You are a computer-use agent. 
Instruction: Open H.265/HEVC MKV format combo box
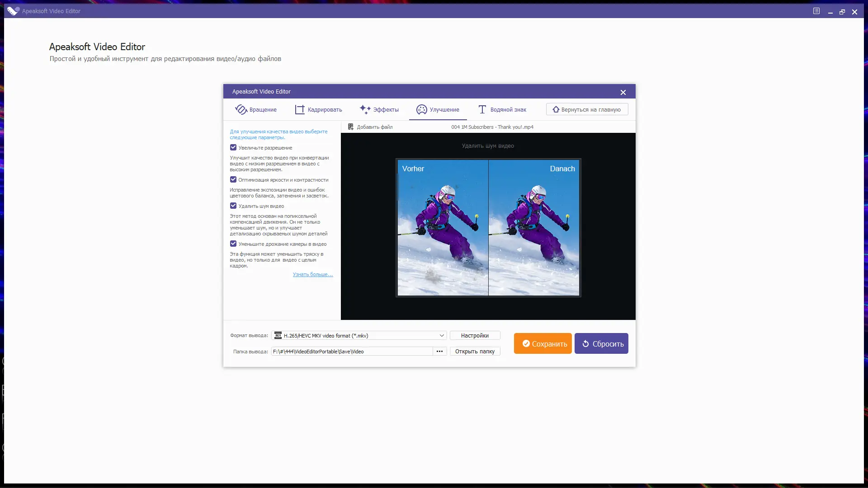357,335
